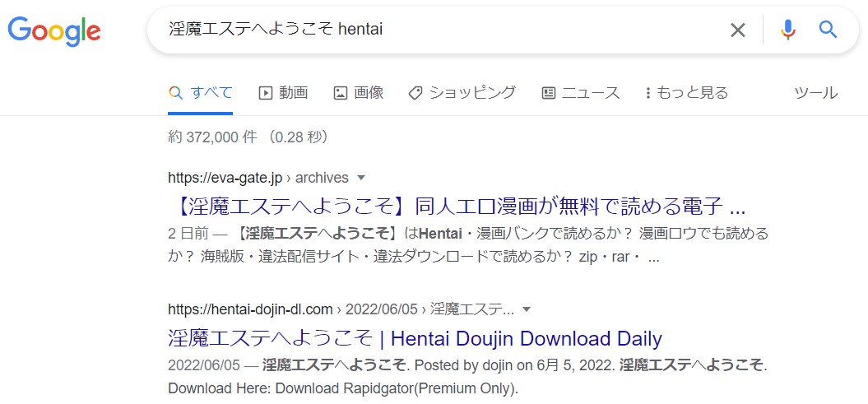Clear the search box with X icon
Viewport: 868px width, 404px height.
tap(738, 30)
